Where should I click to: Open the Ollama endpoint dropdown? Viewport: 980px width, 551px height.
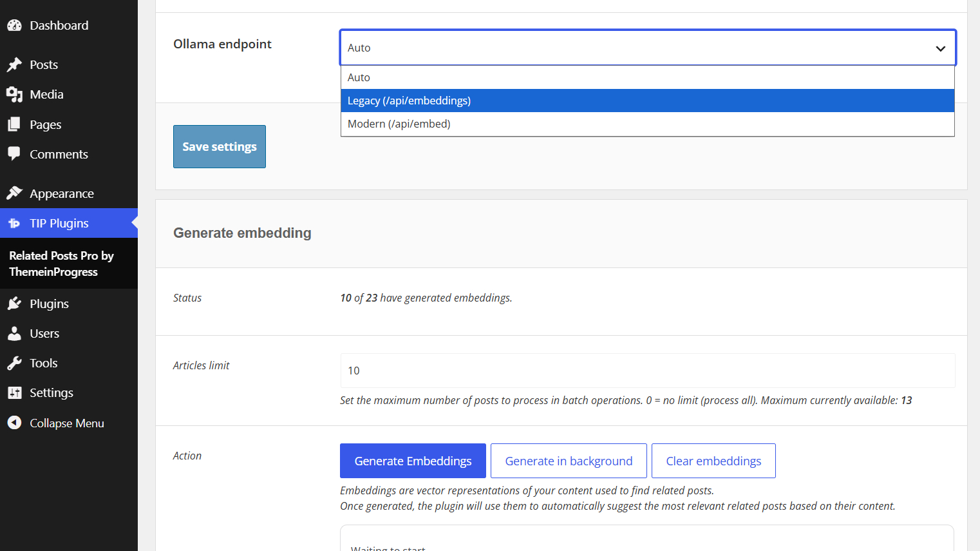point(648,48)
